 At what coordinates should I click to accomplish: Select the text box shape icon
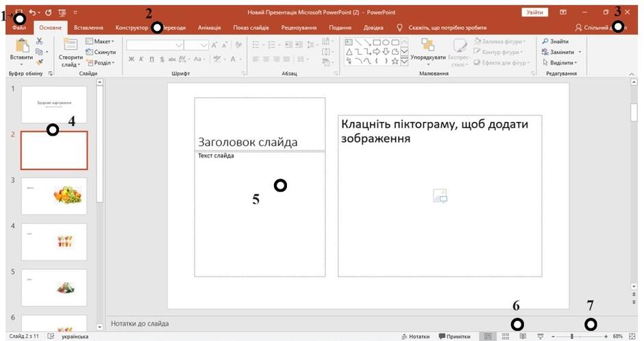point(349,42)
